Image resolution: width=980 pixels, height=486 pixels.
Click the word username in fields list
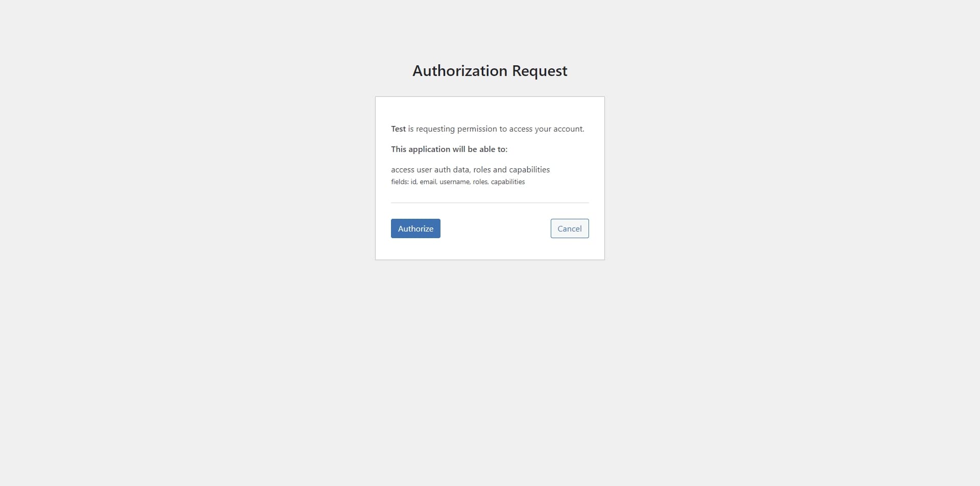click(455, 182)
